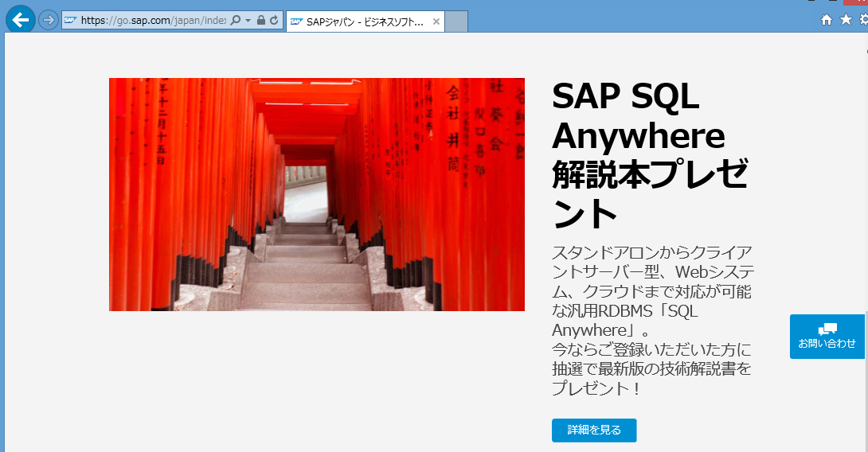Go to browser home page icon
The width and height of the screenshot is (868, 452).
coord(827,20)
